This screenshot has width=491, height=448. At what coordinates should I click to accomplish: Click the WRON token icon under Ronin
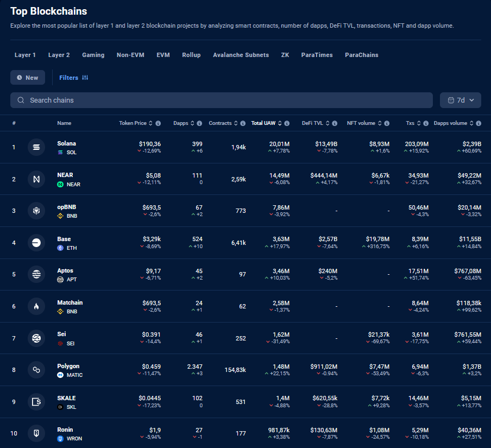(60, 439)
